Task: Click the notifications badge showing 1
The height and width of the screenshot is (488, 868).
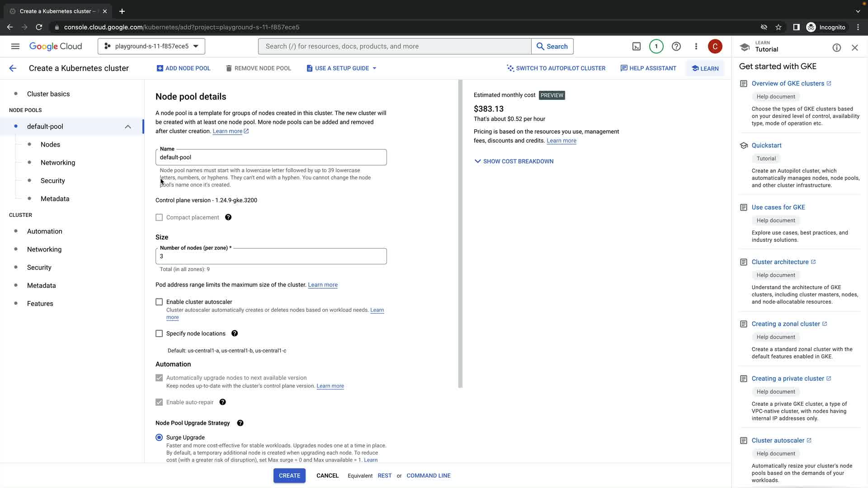Action: point(656,46)
